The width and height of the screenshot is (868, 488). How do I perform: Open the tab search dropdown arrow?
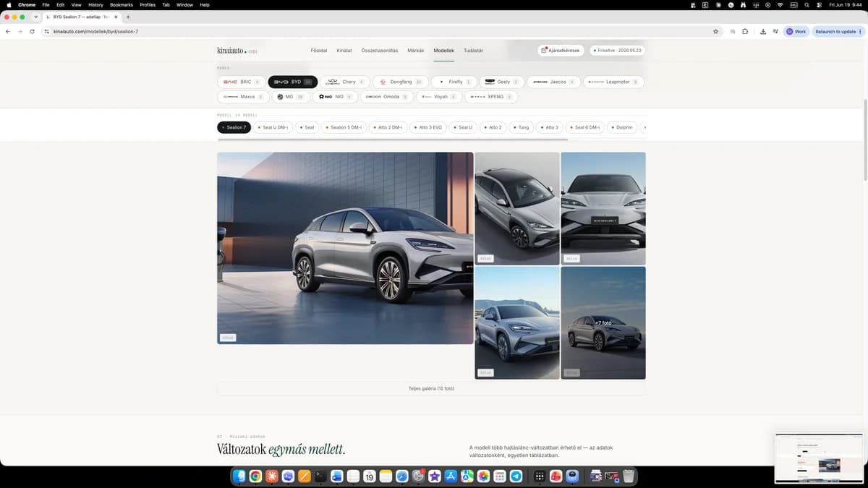pyautogui.click(x=35, y=17)
